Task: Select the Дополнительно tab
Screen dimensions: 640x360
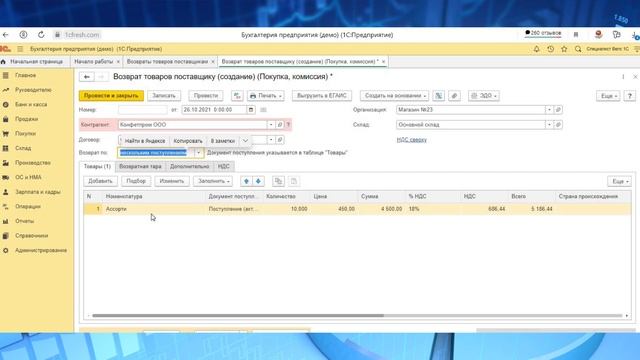Action: 189,167
